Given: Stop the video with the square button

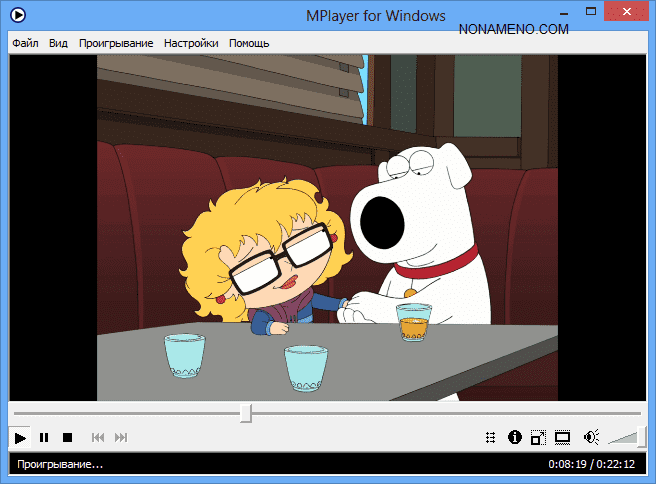Looking at the screenshot, I should (x=68, y=437).
